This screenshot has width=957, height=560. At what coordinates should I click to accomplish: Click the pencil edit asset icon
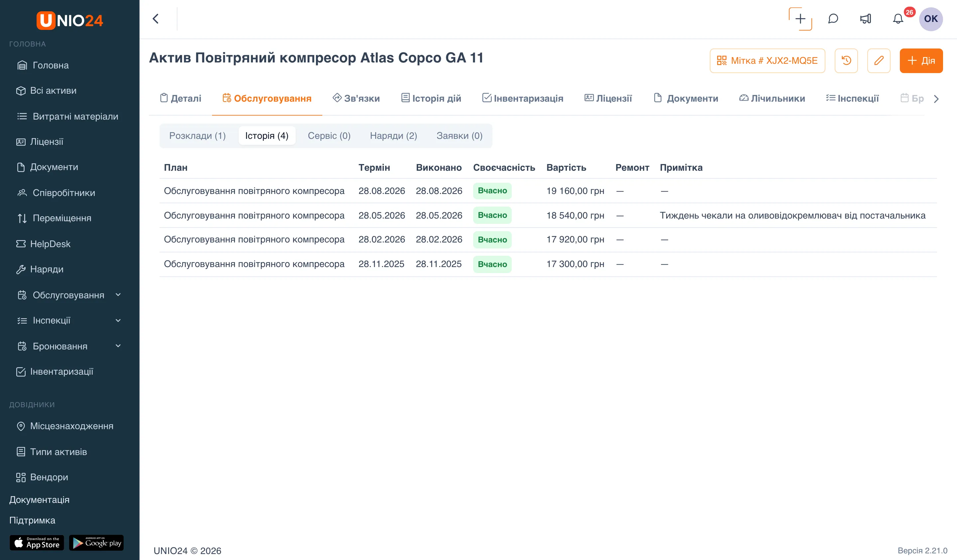coord(879,60)
